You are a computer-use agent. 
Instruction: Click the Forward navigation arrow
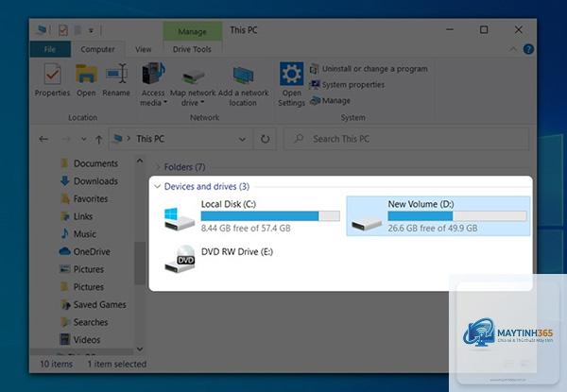tap(65, 139)
